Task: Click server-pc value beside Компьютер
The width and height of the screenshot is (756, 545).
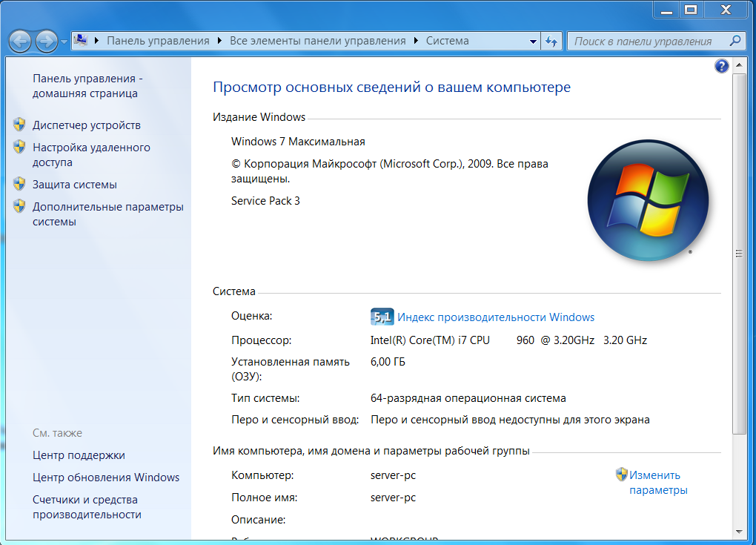Action: tap(393, 475)
